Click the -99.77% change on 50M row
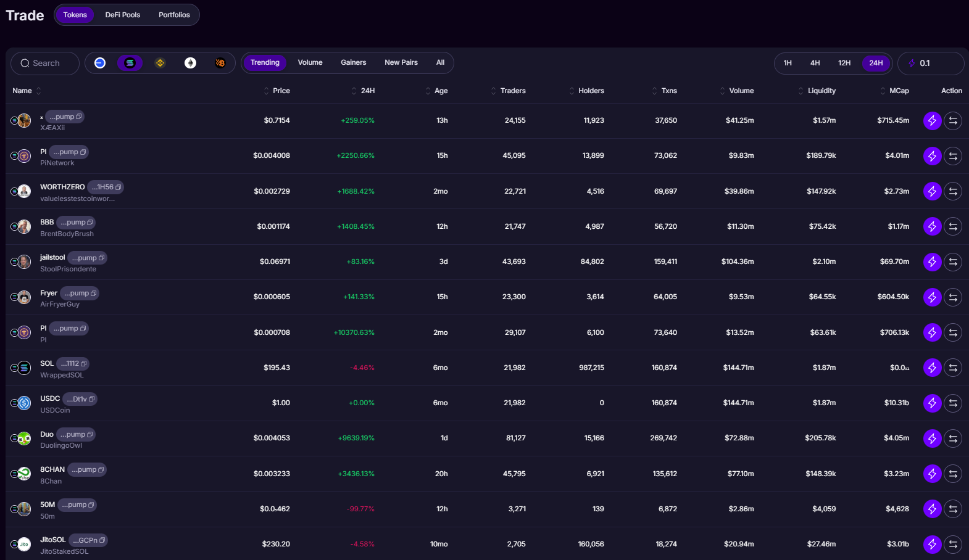969x560 pixels. coord(360,509)
